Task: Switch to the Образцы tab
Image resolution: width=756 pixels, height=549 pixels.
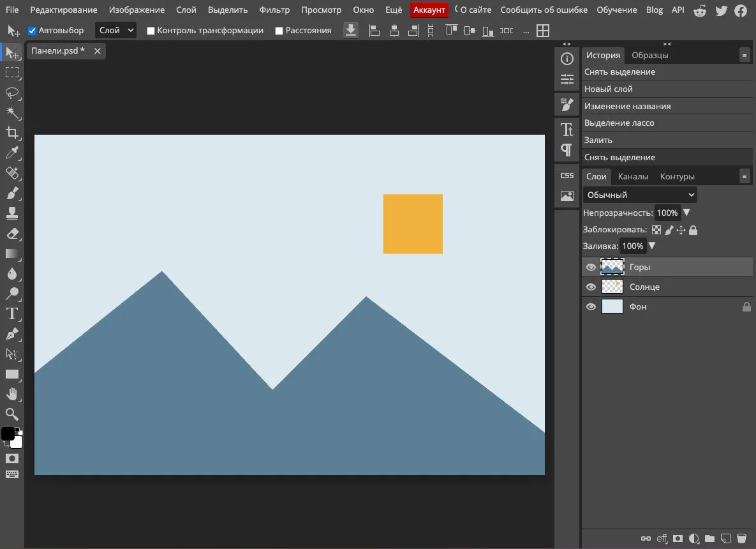Action: click(x=650, y=56)
